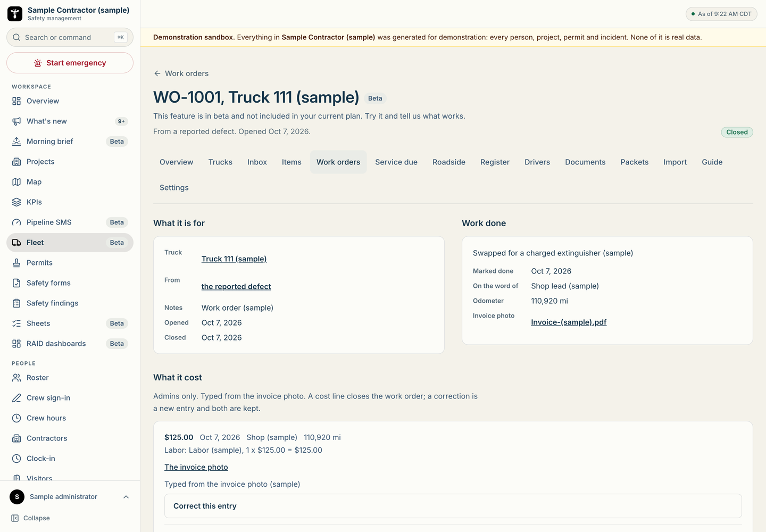Follow the reported defect link
The width and height of the screenshot is (766, 532).
236,287
